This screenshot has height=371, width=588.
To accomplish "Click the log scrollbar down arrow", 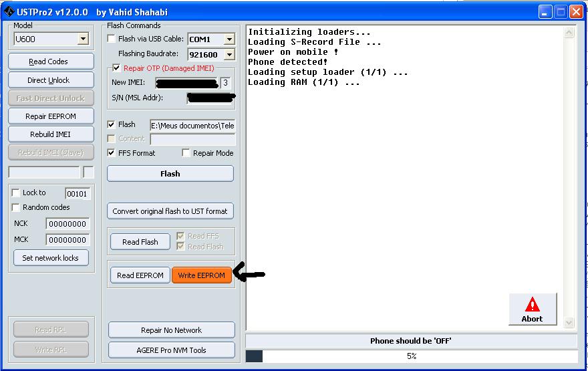I will 569,322.
